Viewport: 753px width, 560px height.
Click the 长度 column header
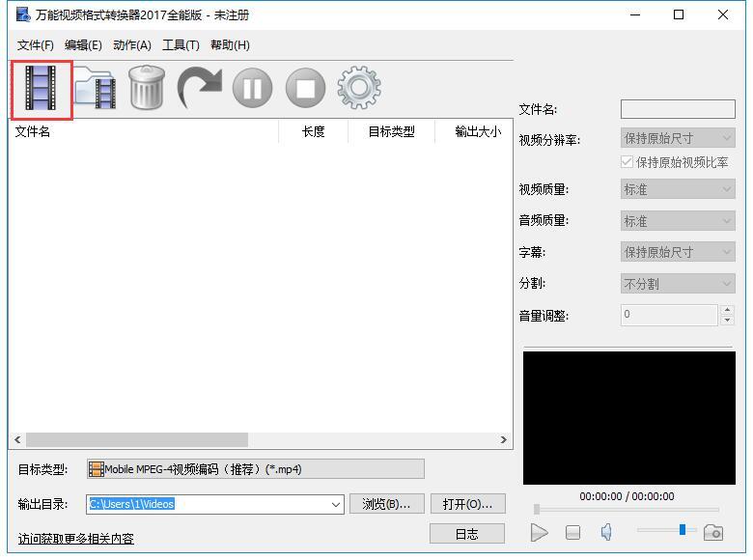(313, 131)
